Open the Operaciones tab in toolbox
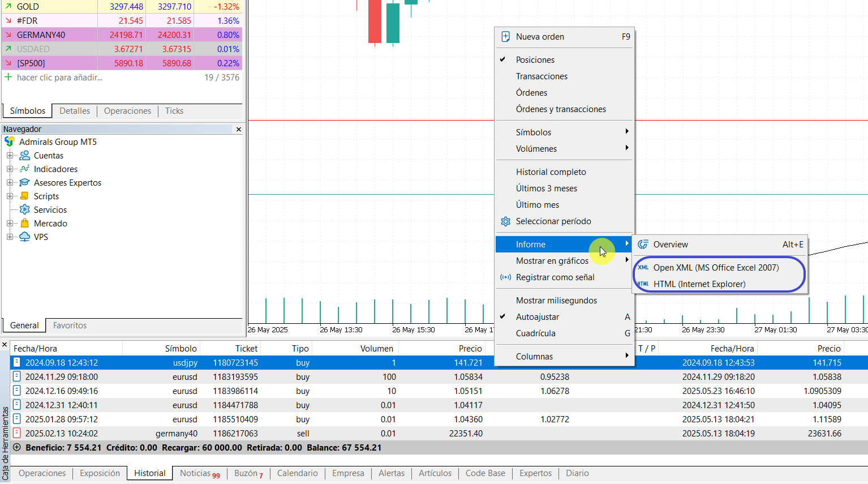Screen dimensions: 868x484 [x=42, y=473]
